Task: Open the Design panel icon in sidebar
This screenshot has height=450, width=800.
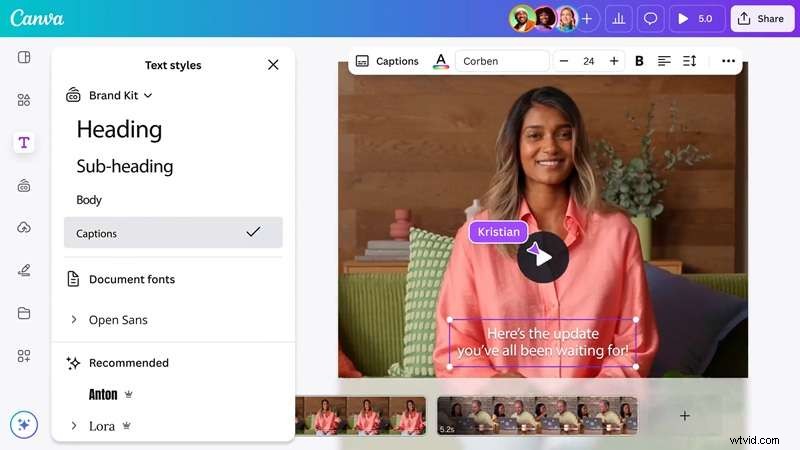Action: 24,57
